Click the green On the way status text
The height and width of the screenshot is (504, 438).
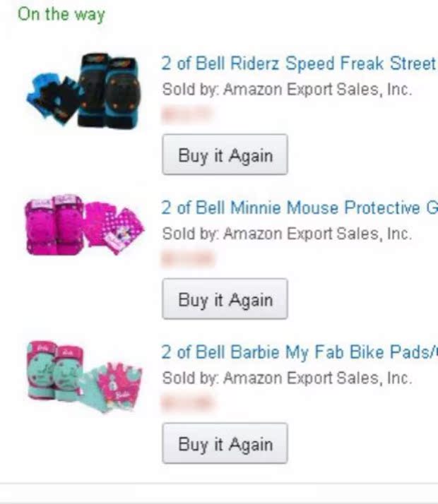(61, 15)
